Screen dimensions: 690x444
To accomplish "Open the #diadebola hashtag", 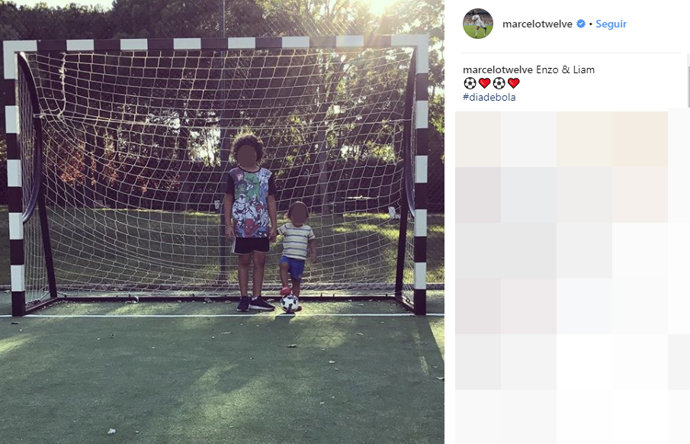I will 489,97.
